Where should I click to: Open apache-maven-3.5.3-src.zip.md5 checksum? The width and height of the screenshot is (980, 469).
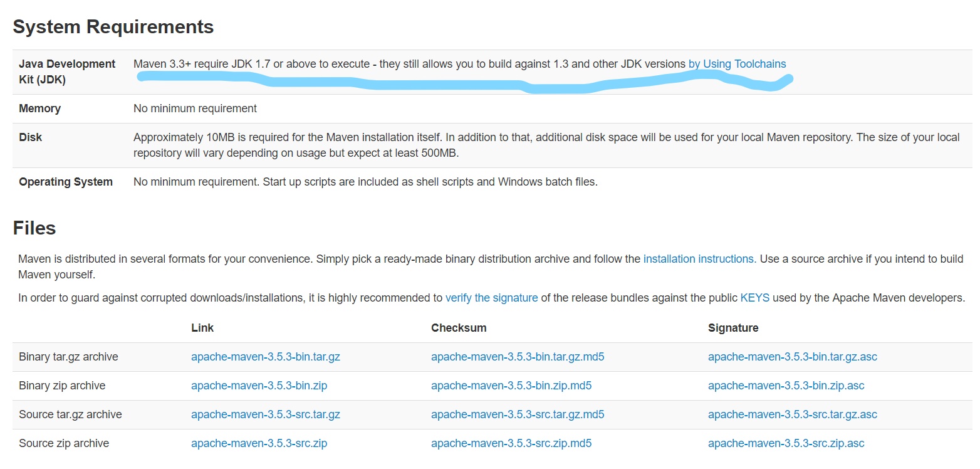coord(511,443)
